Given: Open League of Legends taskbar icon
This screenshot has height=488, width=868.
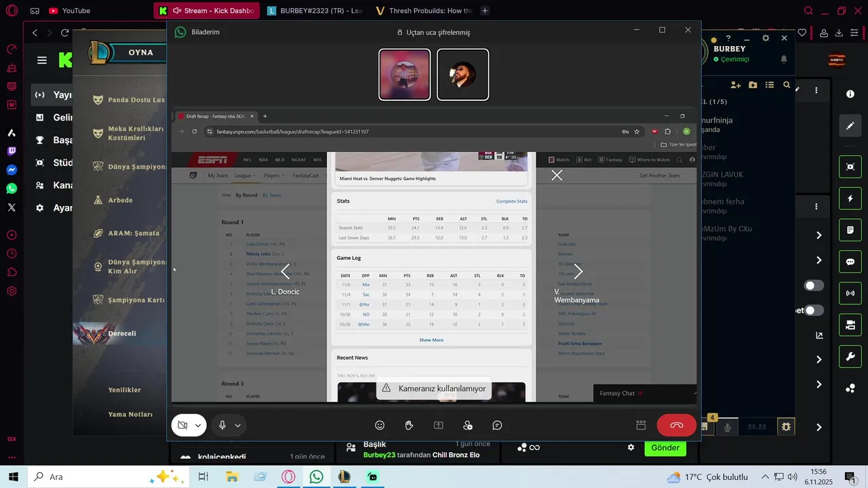Looking at the screenshot, I should coord(344,477).
